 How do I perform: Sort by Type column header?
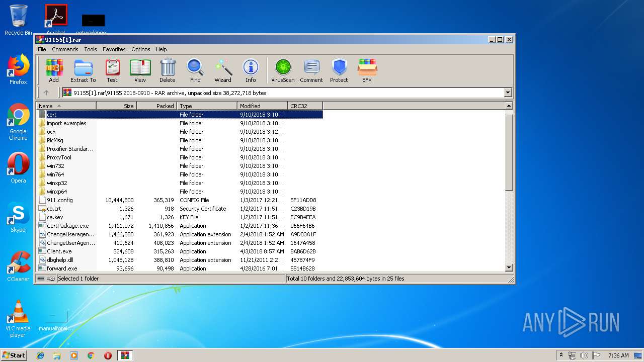click(x=207, y=106)
